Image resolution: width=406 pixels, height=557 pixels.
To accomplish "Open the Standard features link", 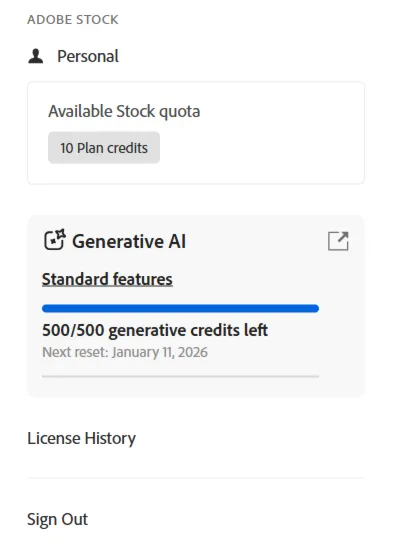I will [107, 279].
